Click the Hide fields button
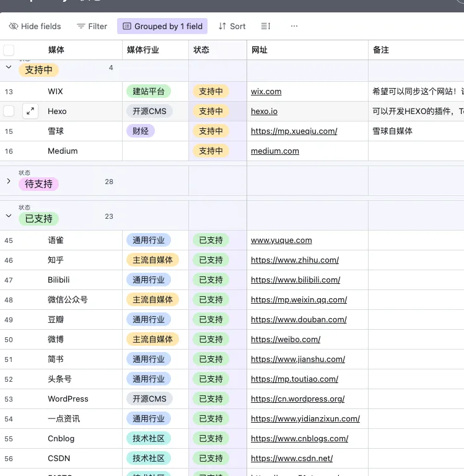Viewport: 464px width, 476px height. click(35, 27)
